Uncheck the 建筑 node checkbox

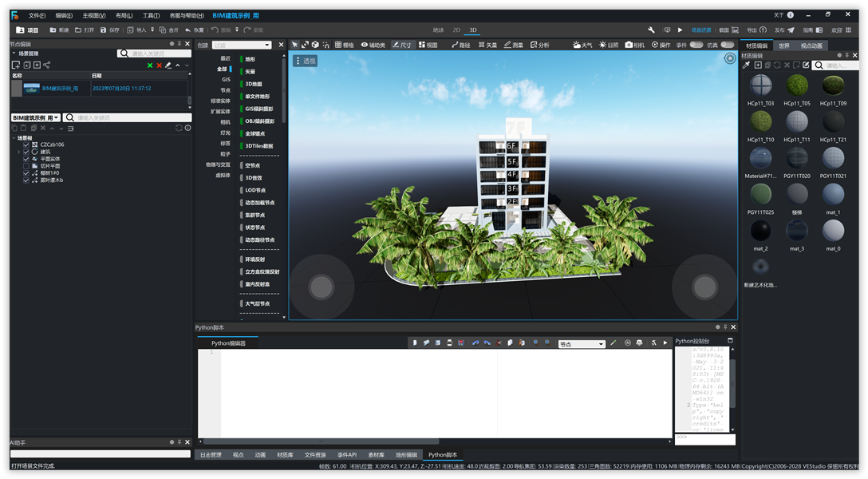click(x=26, y=152)
